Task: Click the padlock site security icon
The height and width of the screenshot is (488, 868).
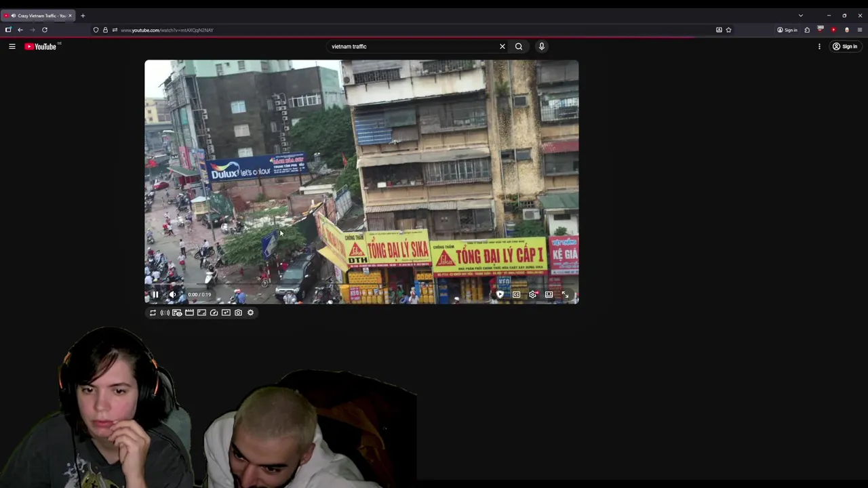Action: point(105,30)
